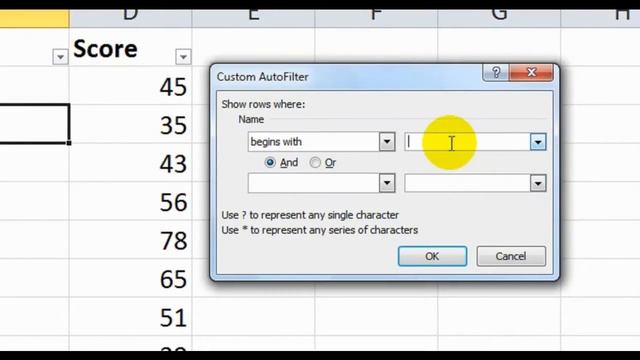The height and width of the screenshot is (360, 640).
Task: Click the Cancel button
Action: pos(511,256)
